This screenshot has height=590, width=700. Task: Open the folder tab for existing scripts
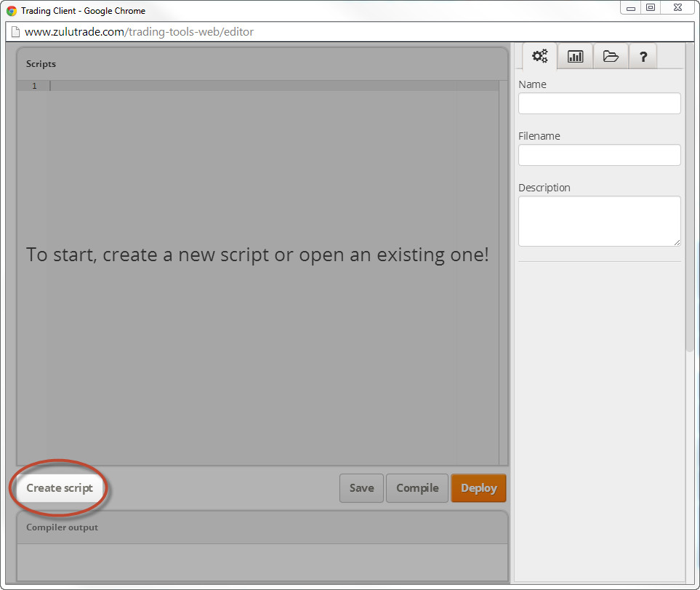point(611,56)
